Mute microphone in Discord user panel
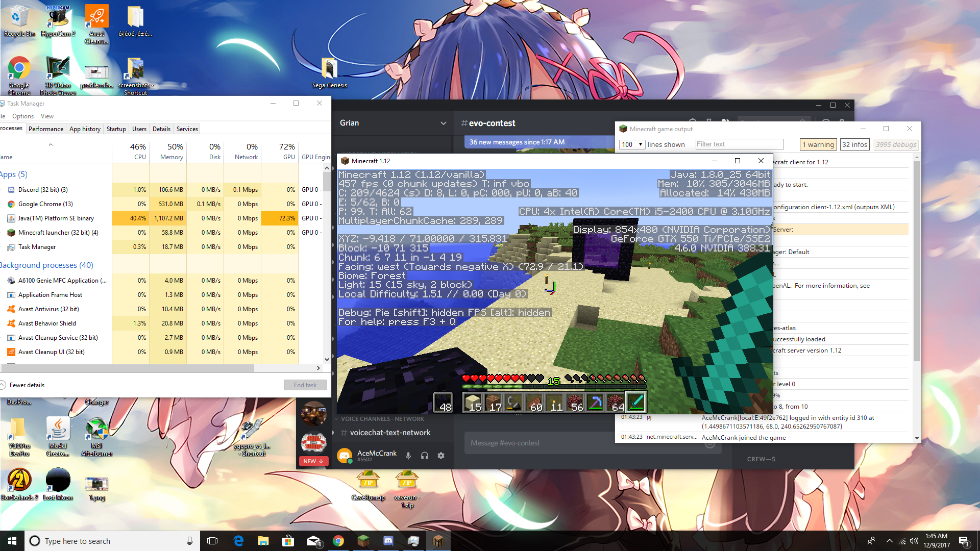980x551 pixels. click(x=408, y=456)
